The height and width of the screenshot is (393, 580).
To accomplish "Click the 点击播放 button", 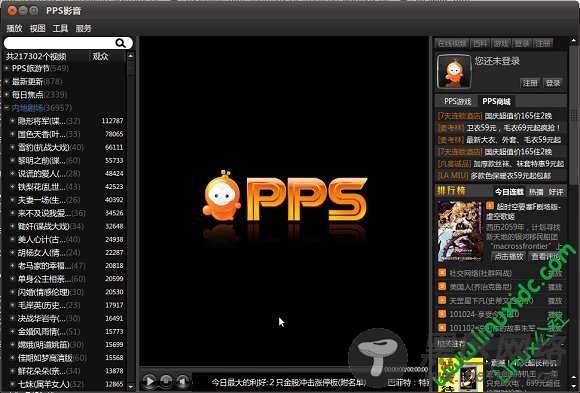I will click(509, 256).
